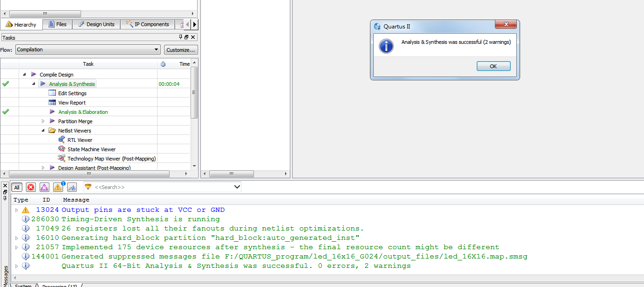Open the Flow Compilation dropdown
Image resolution: width=644 pixels, height=287 pixels.
click(88, 49)
